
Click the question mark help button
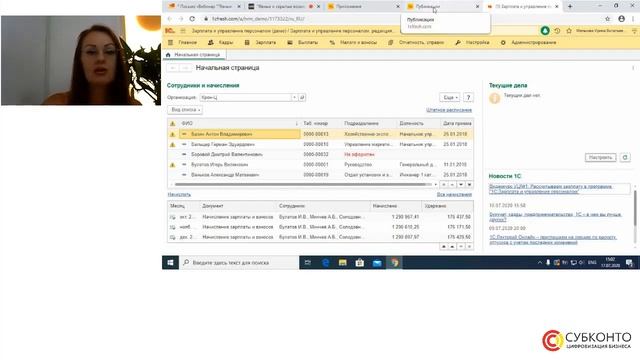coord(468,98)
